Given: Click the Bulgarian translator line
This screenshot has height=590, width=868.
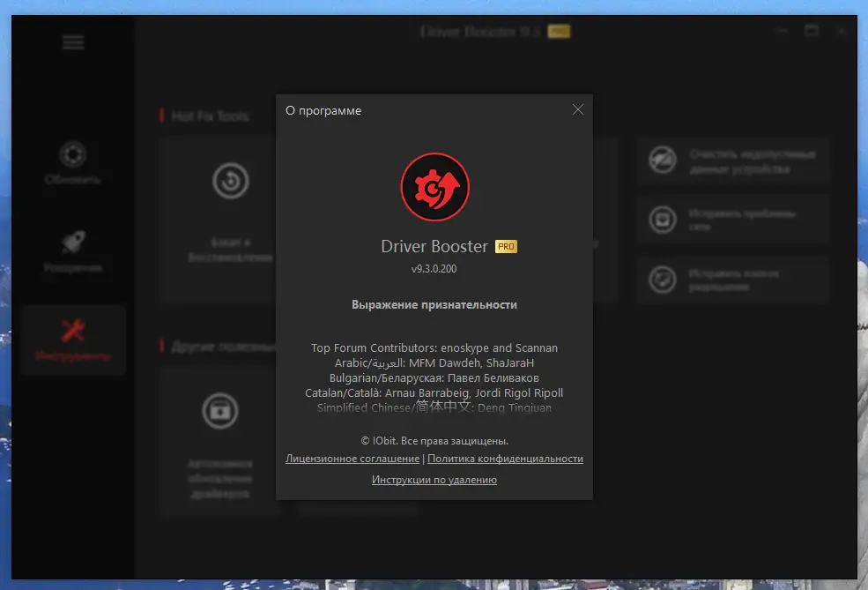Looking at the screenshot, I should [x=434, y=377].
